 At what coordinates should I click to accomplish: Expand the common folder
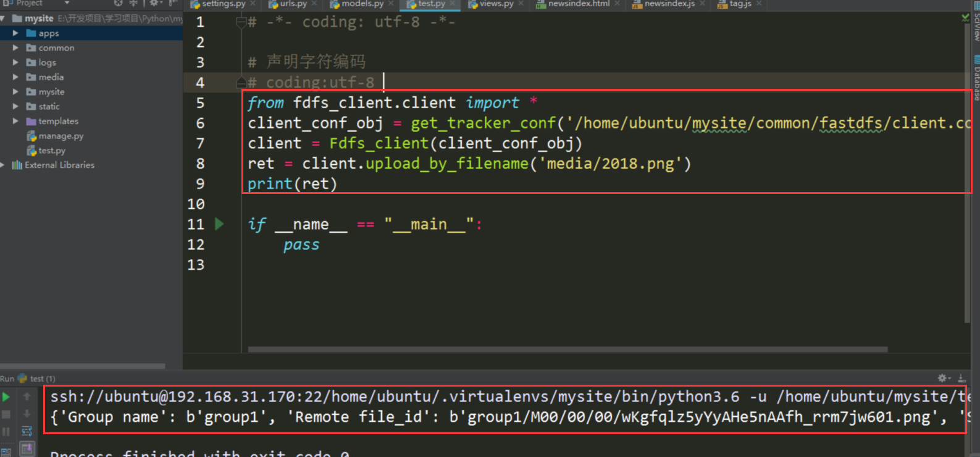point(15,48)
